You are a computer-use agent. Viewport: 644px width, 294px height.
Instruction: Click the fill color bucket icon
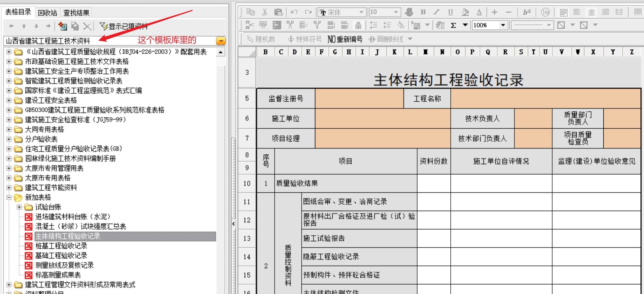click(x=465, y=12)
